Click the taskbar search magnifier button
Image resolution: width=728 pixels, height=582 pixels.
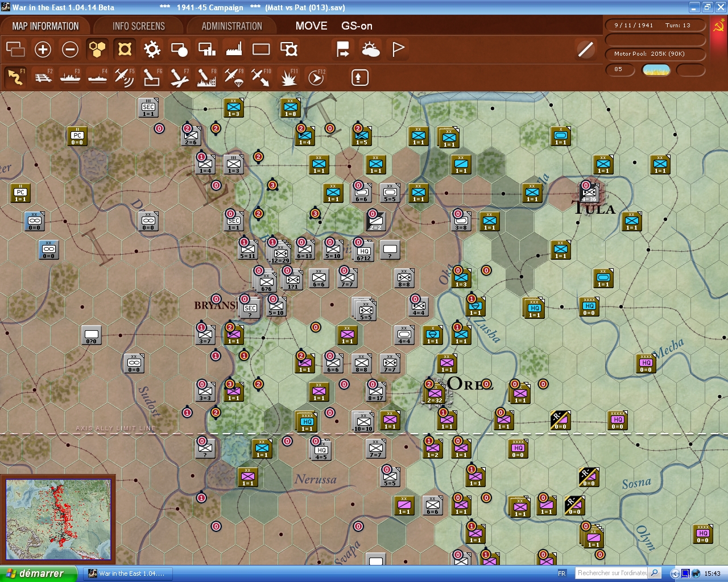(x=655, y=573)
